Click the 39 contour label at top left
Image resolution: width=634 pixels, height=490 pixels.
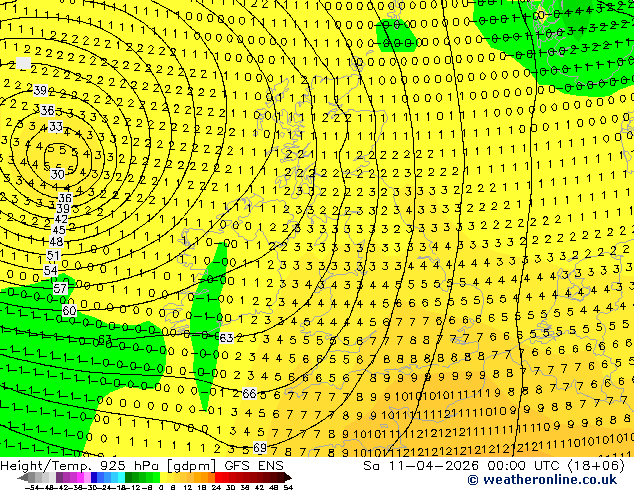[x=40, y=90]
